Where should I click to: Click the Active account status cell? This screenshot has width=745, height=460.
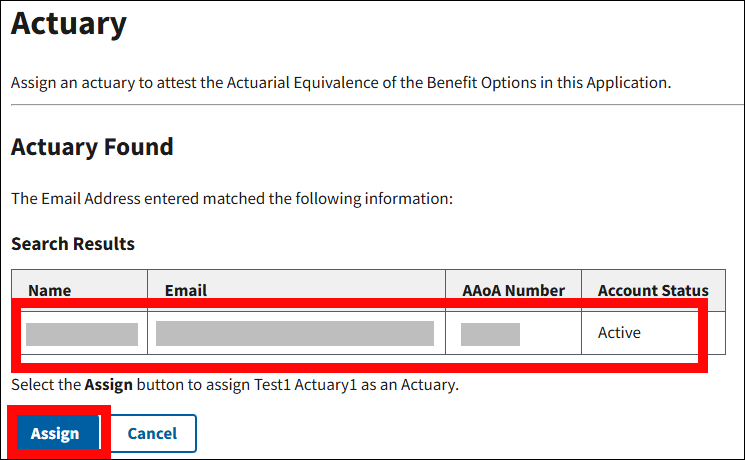619,333
